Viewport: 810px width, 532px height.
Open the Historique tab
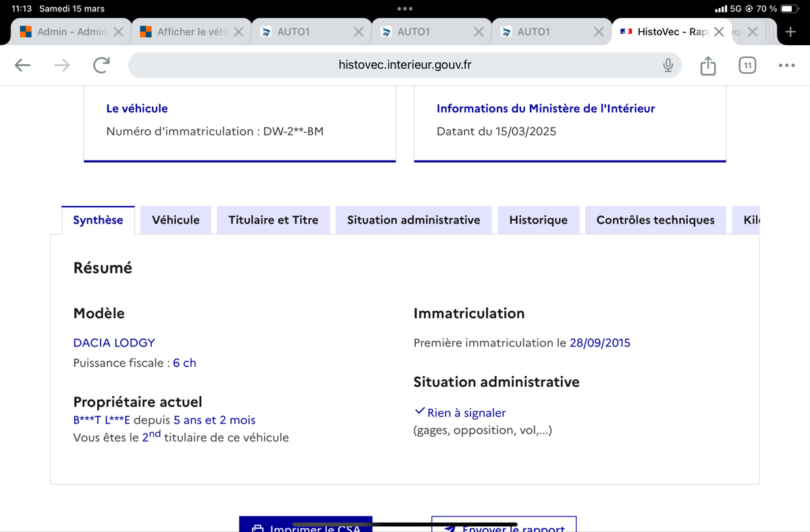[x=539, y=220]
